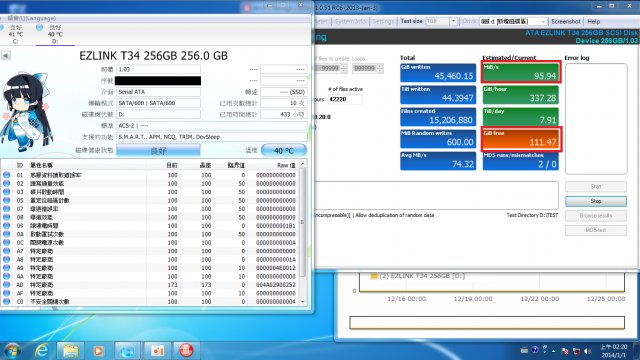Click the blue health status button
Viewport: 640px width, 360px height.
(158, 150)
